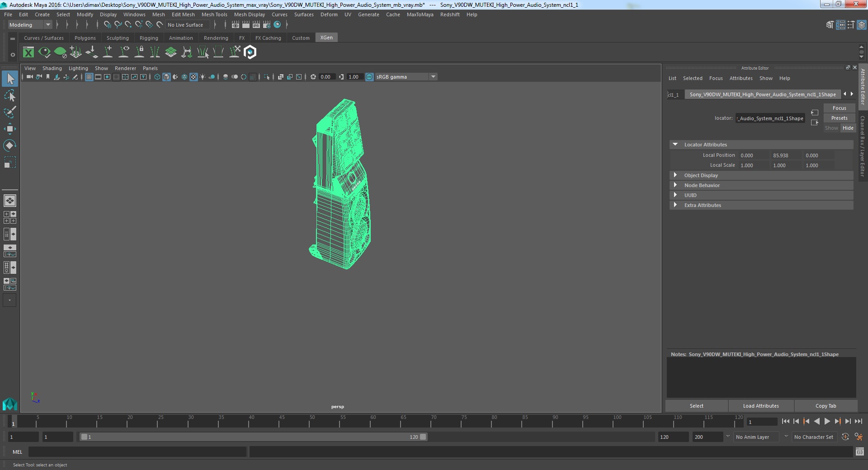Switch to the Rigging shelf tab
This screenshot has height=470, width=868.
pos(149,38)
